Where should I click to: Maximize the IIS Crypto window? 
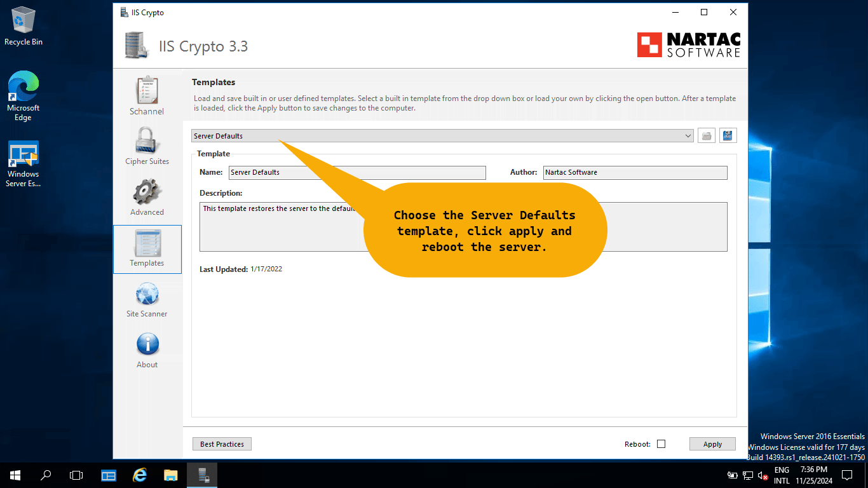[x=704, y=12]
